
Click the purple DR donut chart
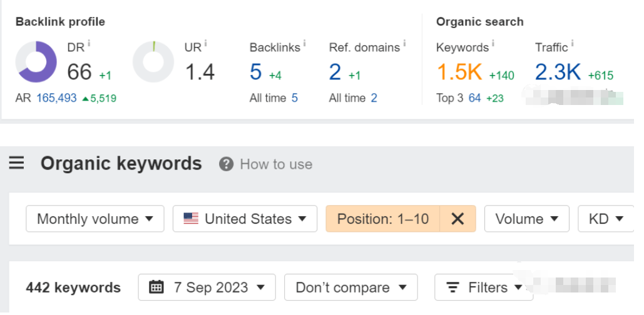(36, 62)
